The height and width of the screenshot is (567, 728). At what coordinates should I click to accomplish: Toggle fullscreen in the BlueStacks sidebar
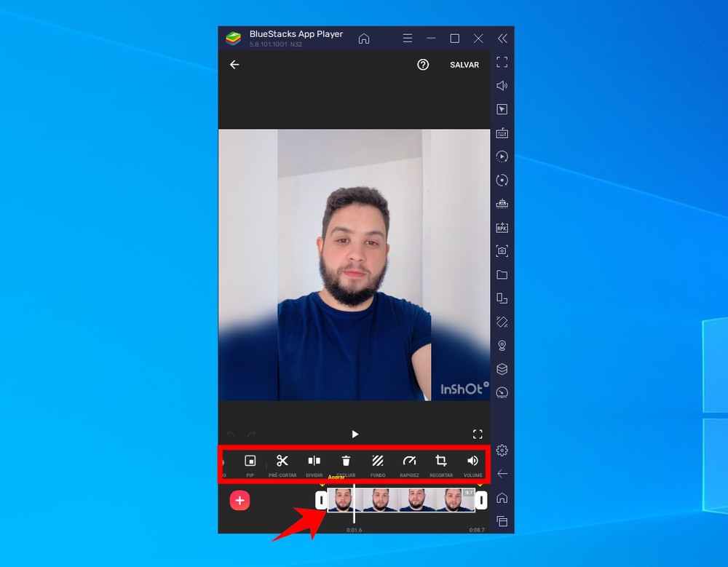(x=502, y=62)
